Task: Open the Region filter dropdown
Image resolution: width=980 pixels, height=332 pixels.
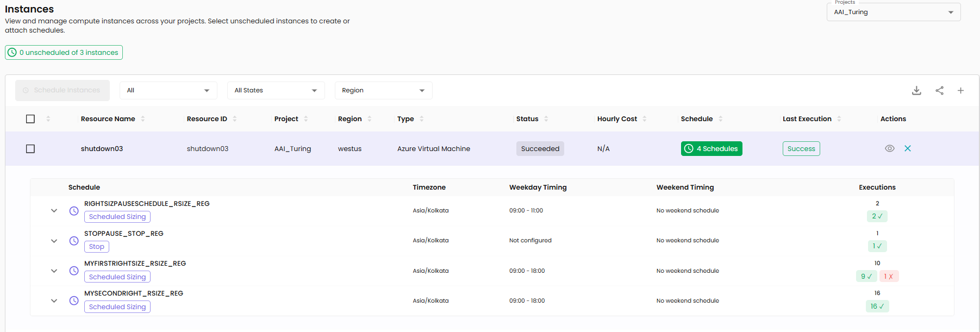Action: tap(384, 91)
